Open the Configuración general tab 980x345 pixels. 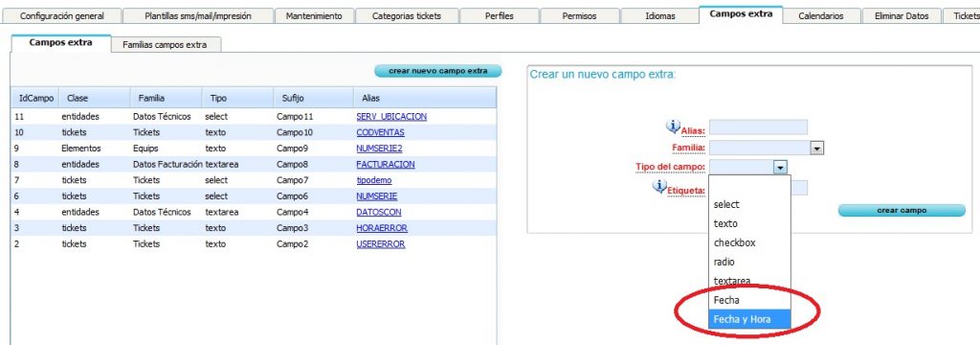pyautogui.click(x=62, y=16)
